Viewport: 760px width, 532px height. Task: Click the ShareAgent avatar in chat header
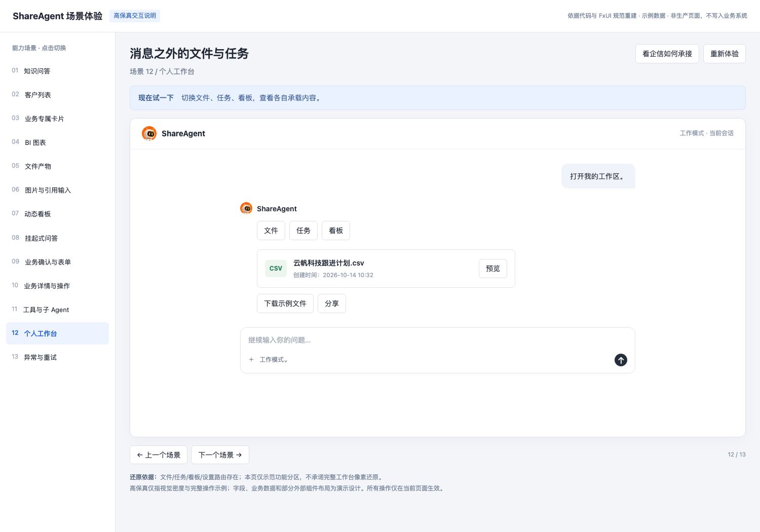coord(149,133)
